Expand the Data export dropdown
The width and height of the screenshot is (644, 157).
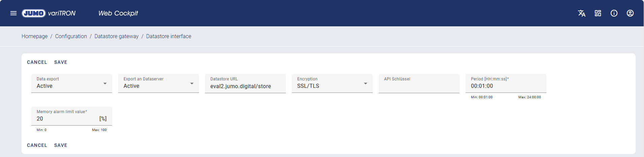(x=71, y=83)
